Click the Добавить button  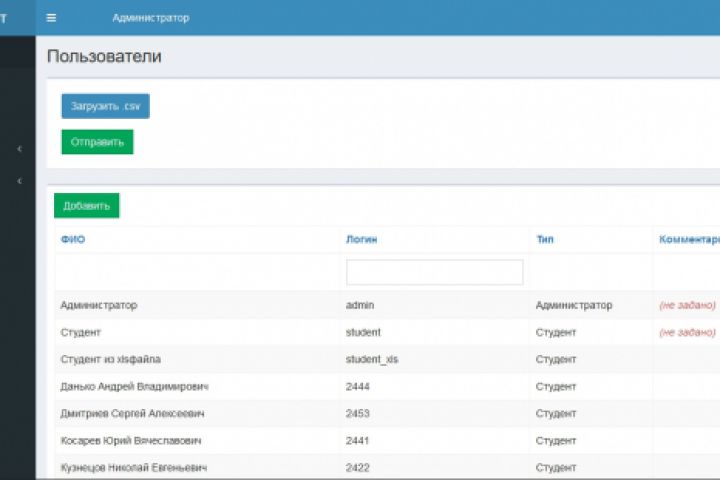tap(86, 206)
